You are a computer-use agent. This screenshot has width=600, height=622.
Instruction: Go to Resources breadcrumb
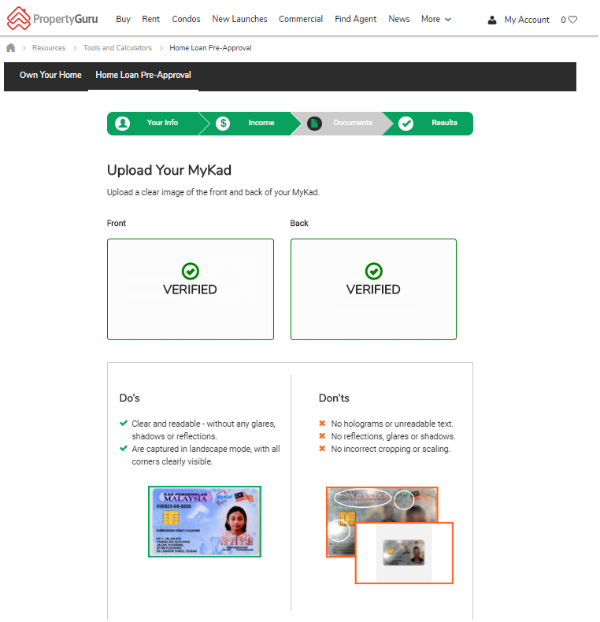point(49,48)
